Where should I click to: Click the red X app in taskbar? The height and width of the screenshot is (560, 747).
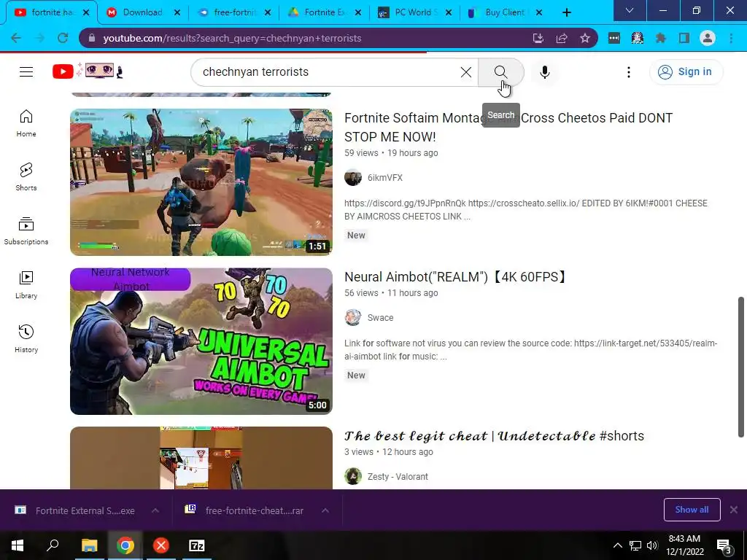[x=161, y=545]
